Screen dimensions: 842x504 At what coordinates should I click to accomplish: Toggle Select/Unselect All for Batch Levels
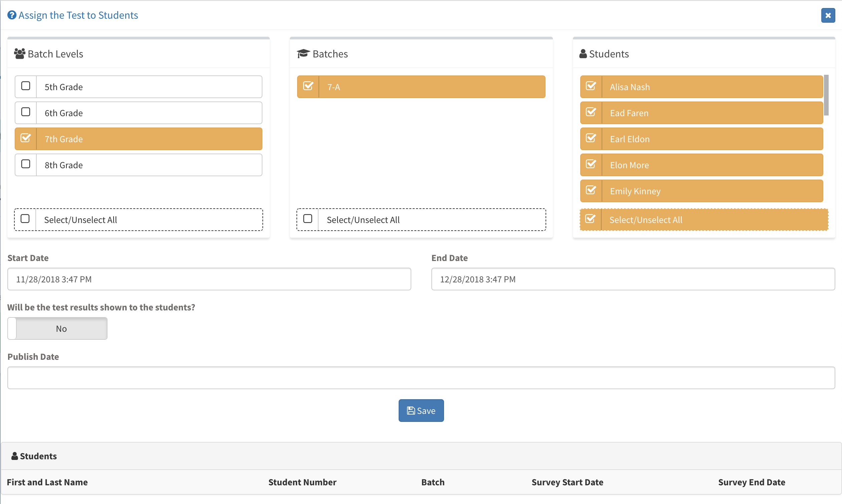[25, 219]
